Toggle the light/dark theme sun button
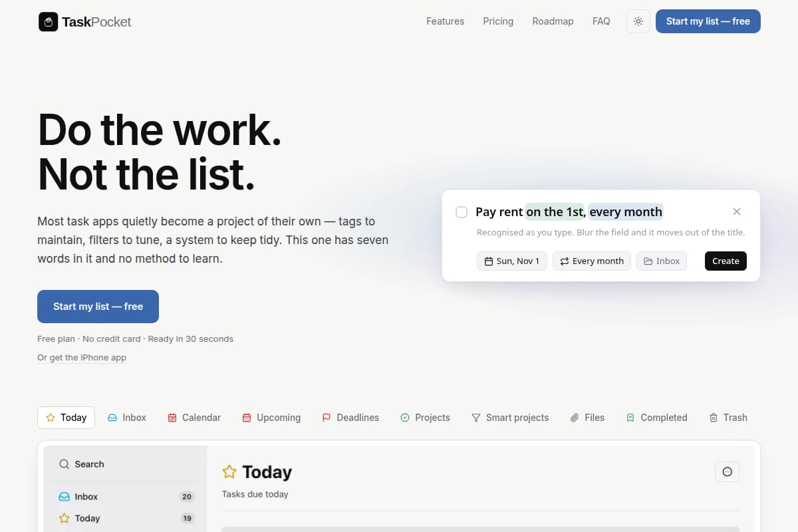 point(638,21)
